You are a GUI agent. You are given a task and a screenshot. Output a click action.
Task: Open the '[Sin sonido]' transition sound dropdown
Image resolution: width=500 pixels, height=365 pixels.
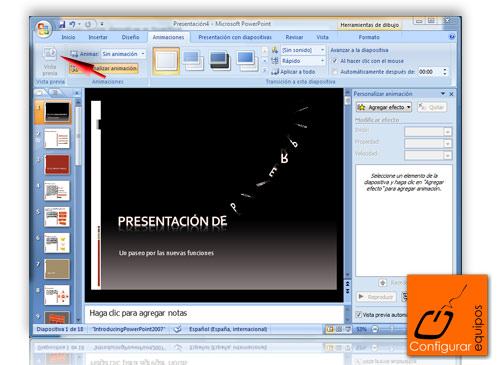pyautogui.click(x=303, y=50)
